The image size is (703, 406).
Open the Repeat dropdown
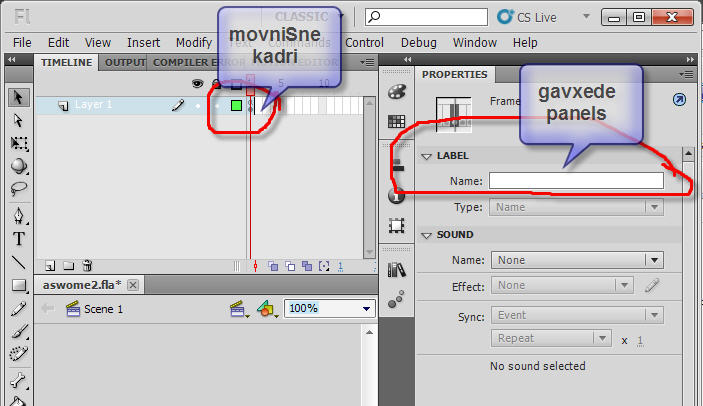tap(551, 338)
